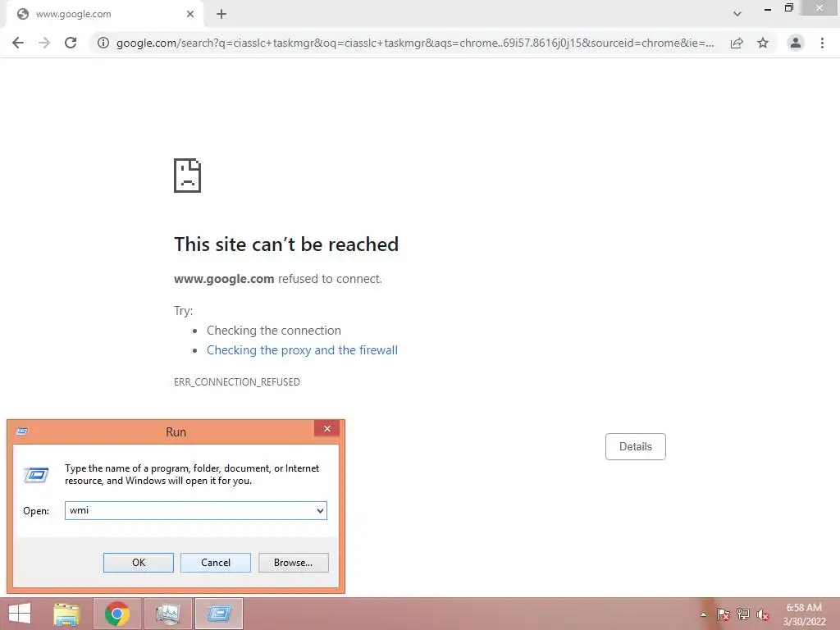The width and height of the screenshot is (840, 630).
Task: Open Action Center flag tray icon
Action: [723, 614]
